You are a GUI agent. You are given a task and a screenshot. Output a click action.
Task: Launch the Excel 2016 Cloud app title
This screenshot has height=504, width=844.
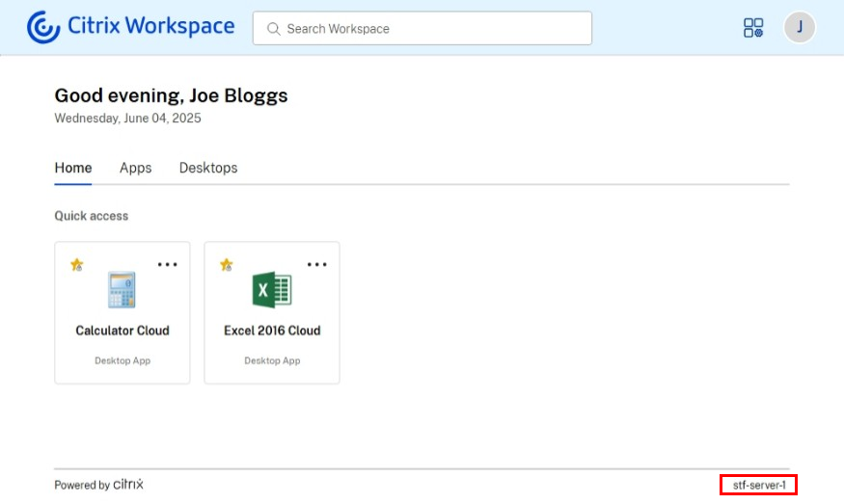(x=272, y=331)
